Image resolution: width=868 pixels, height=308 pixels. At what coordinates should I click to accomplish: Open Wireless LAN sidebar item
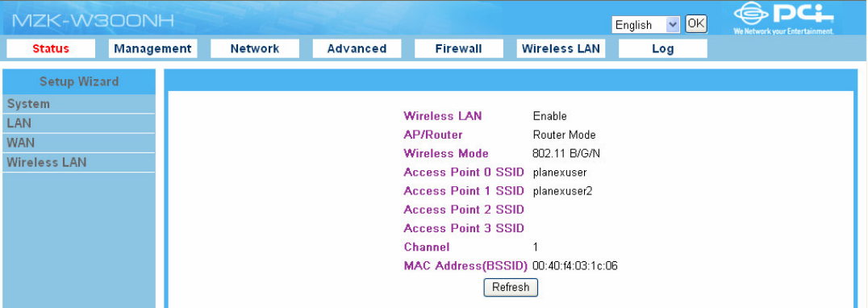[78, 163]
